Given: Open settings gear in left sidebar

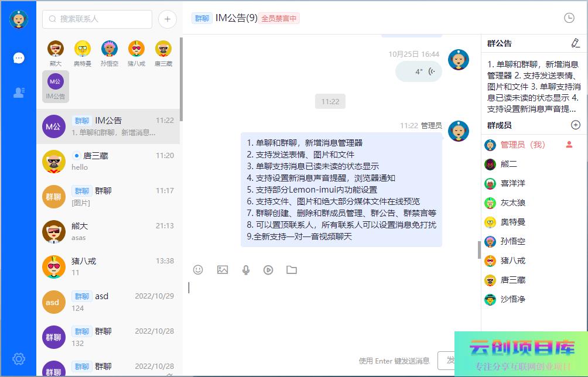Looking at the screenshot, I should (x=19, y=359).
